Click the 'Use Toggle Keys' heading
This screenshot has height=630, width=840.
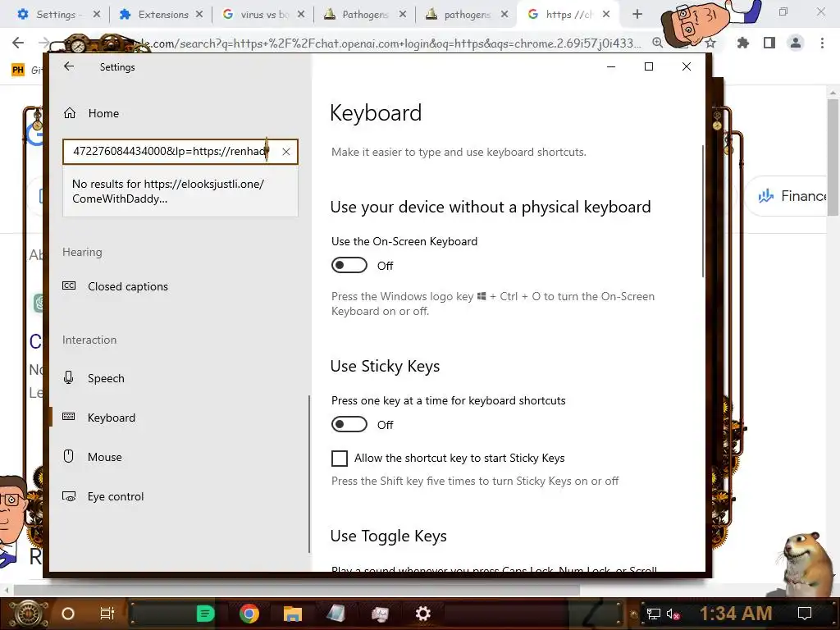coord(388,536)
